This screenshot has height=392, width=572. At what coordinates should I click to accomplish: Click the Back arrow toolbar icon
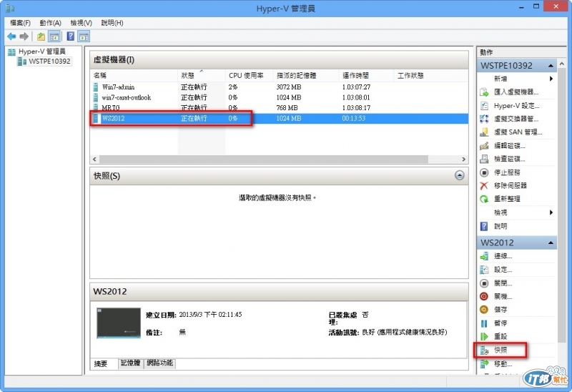pyautogui.click(x=11, y=36)
